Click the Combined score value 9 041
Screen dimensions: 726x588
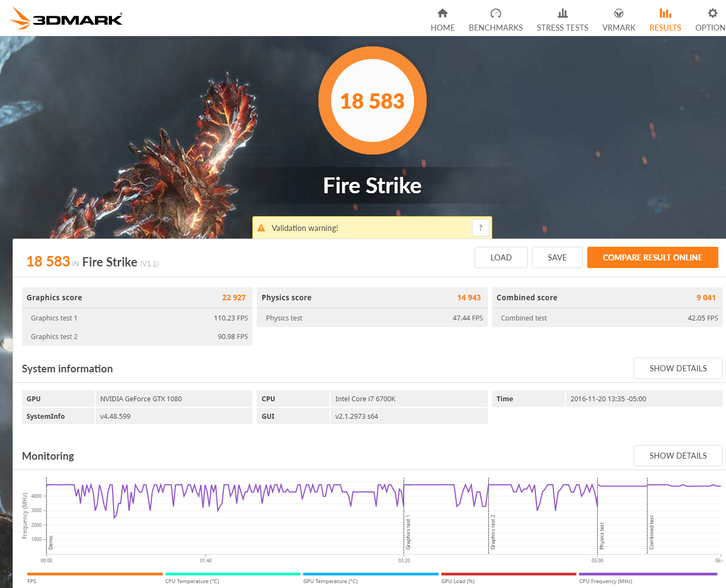[706, 298]
